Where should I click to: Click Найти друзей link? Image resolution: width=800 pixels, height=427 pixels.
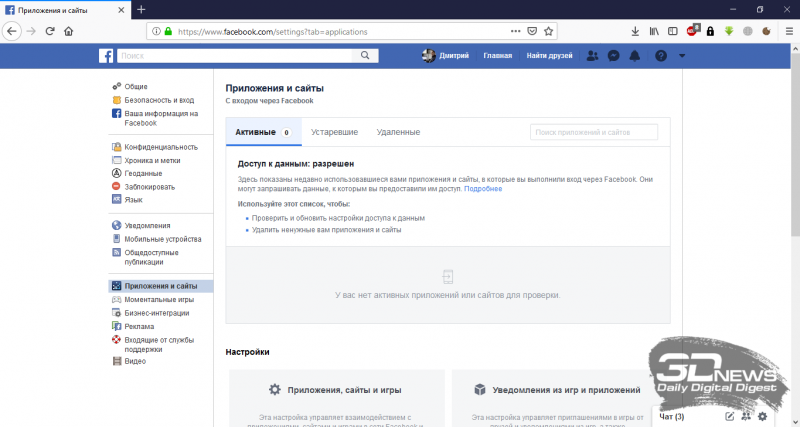click(x=549, y=56)
